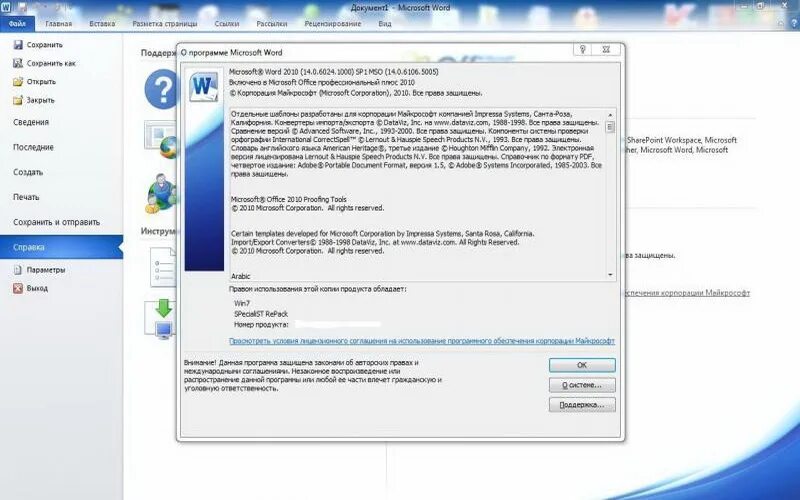Click the options checklist document icon

pos(163,267)
